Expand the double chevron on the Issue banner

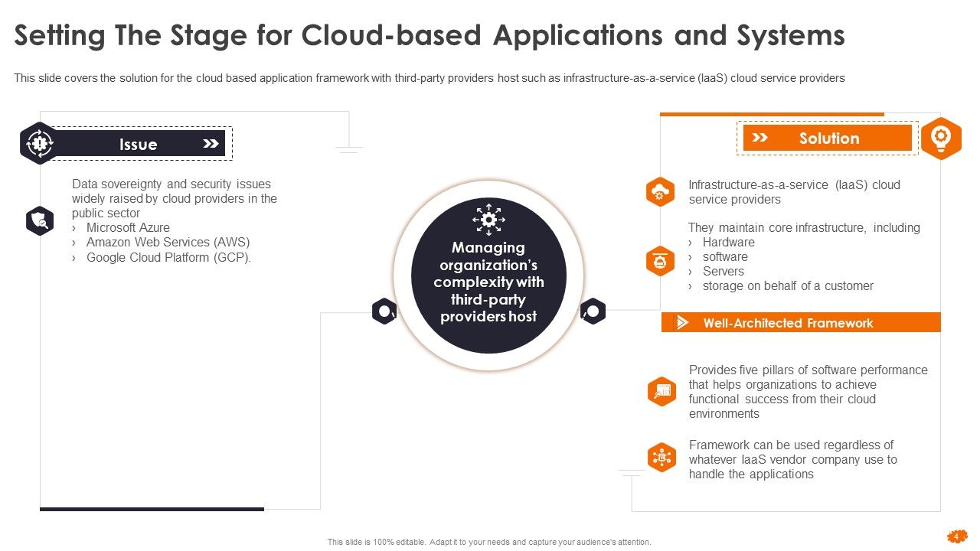pyautogui.click(x=211, y=142)
